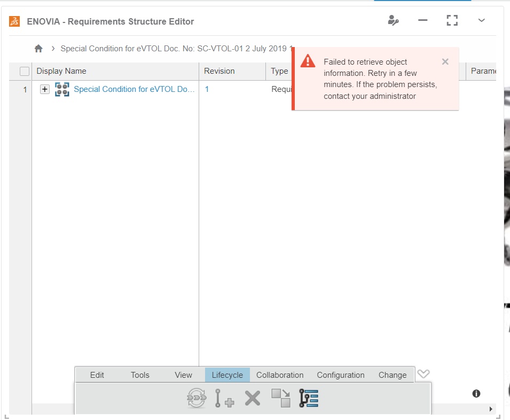Go to home via breadcrumb icon
The height and width of the screenshot is (420, 510).
pyautogui.click(x=38, y=49)
